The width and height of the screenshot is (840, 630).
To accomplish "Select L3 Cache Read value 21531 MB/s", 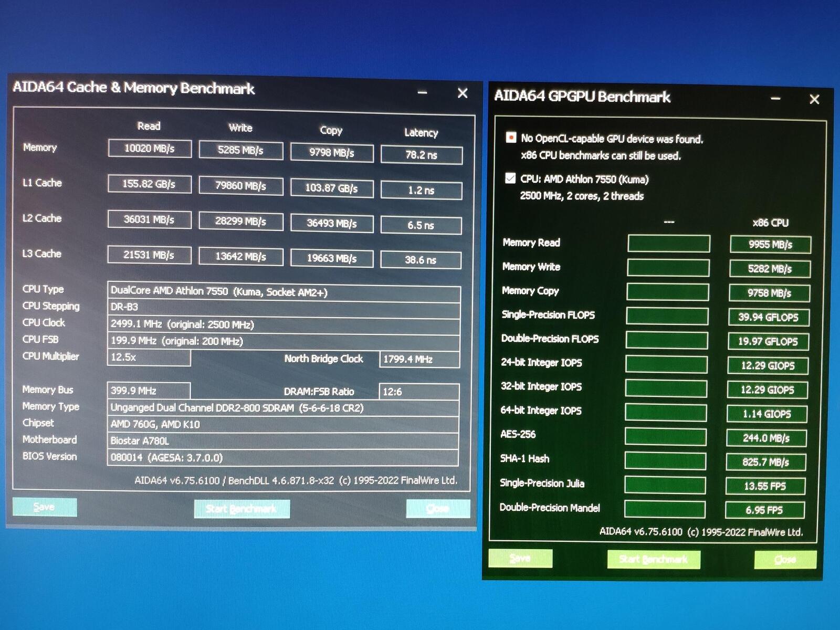I will [149, 255].
